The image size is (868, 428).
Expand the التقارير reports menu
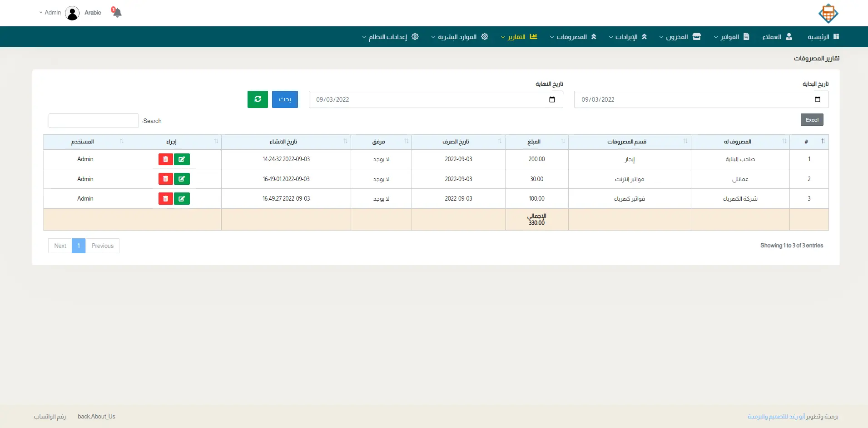[519, 37]
